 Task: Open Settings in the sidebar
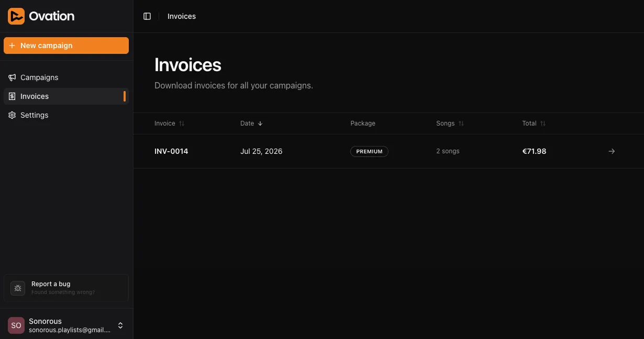point(66,115)
